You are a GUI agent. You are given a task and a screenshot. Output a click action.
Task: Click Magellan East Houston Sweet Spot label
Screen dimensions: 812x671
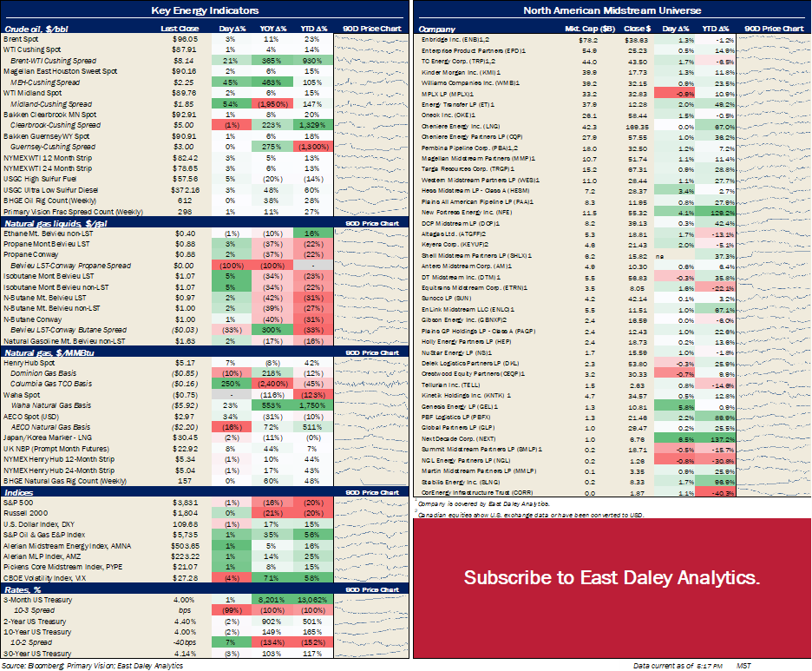tap(60, 71)
